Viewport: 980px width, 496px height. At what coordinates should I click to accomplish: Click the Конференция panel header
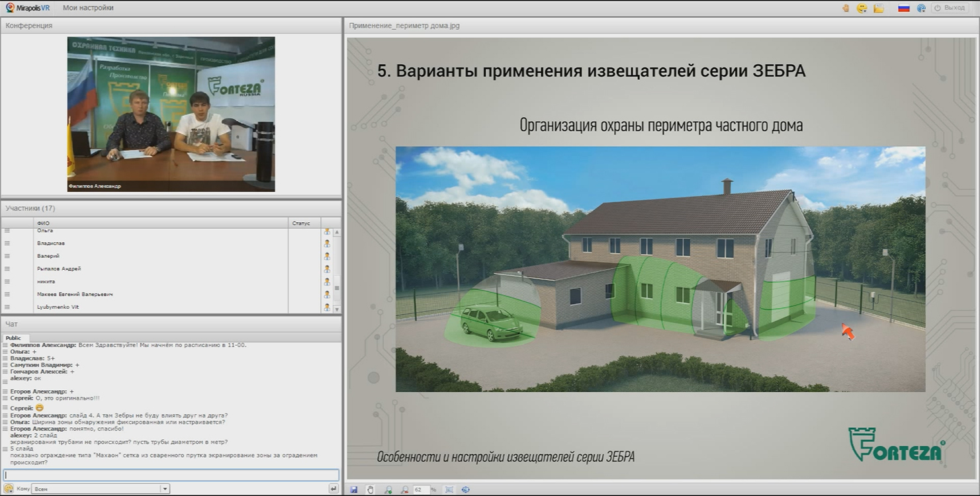click(171, 26)
